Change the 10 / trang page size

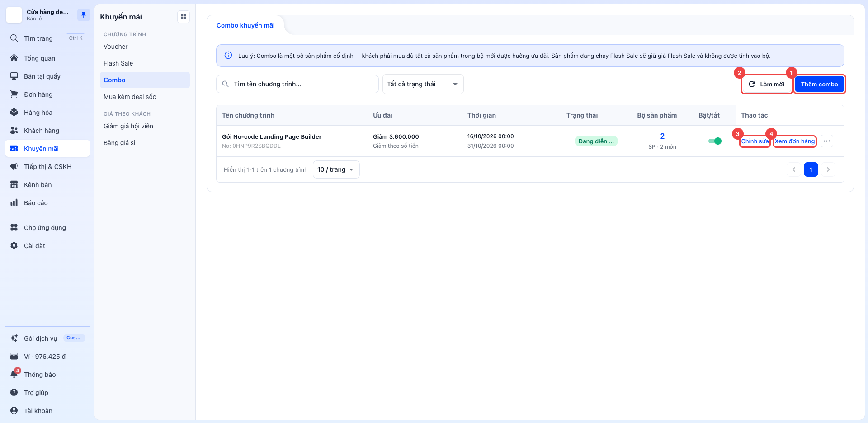point(336,169)
